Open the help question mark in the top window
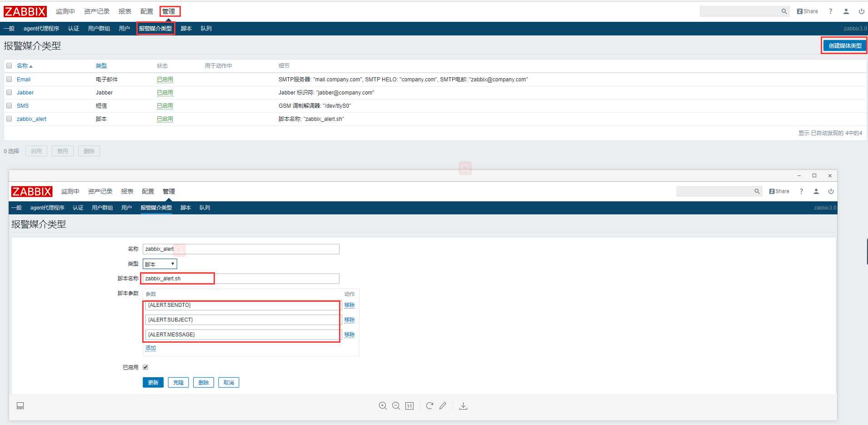868x425 pixels. point(830,11)
